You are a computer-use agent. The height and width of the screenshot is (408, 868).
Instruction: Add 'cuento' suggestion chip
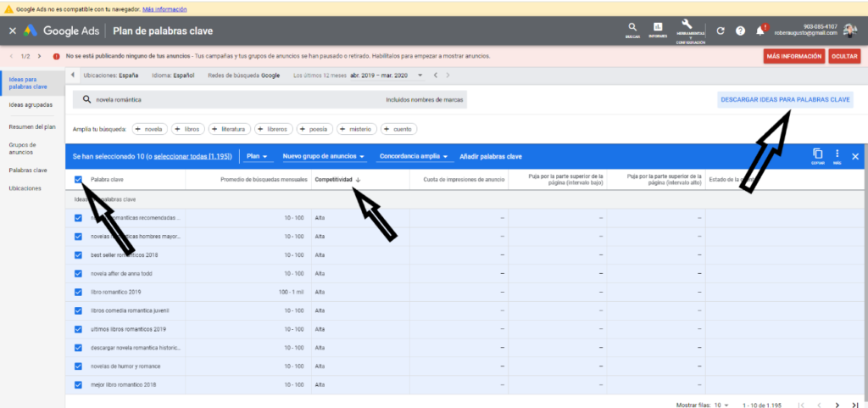click(x=398, y=129)
